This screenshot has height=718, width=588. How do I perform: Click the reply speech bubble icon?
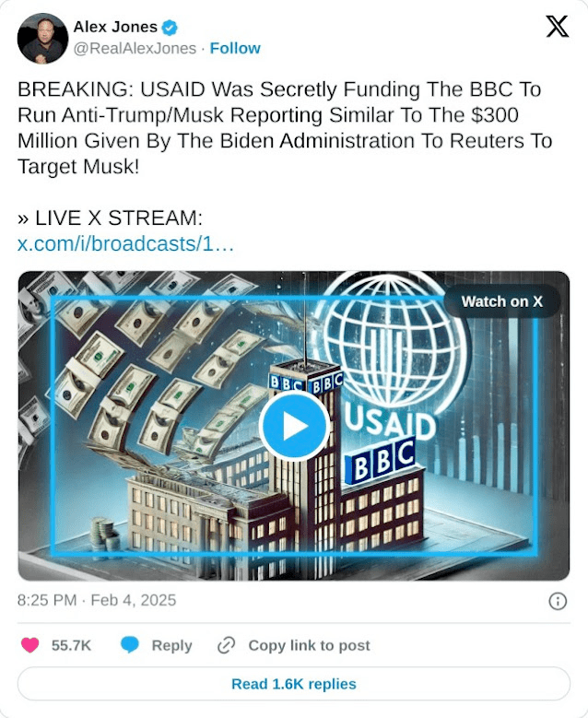pos(130,645)
